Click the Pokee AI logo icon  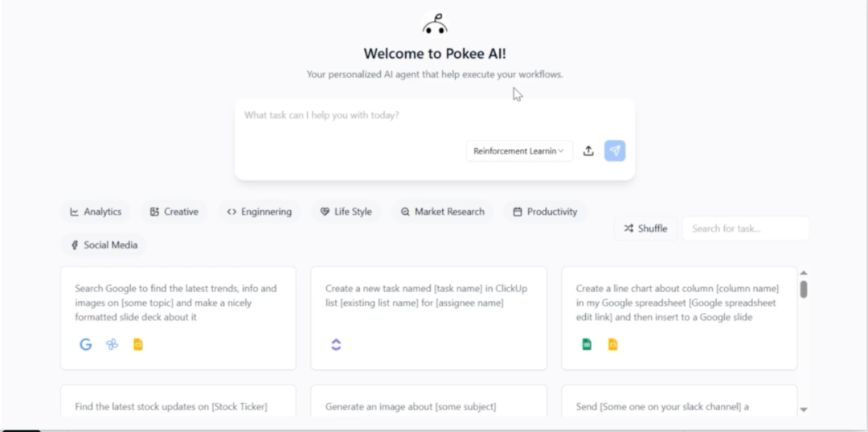435,23
